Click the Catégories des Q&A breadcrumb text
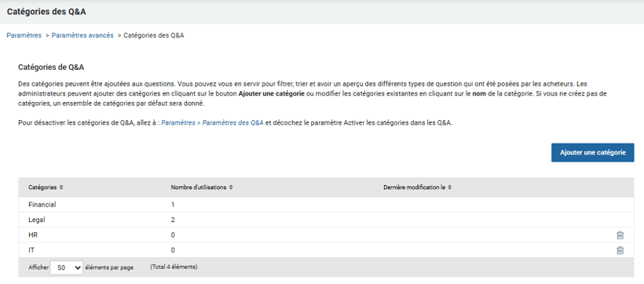 154,35
